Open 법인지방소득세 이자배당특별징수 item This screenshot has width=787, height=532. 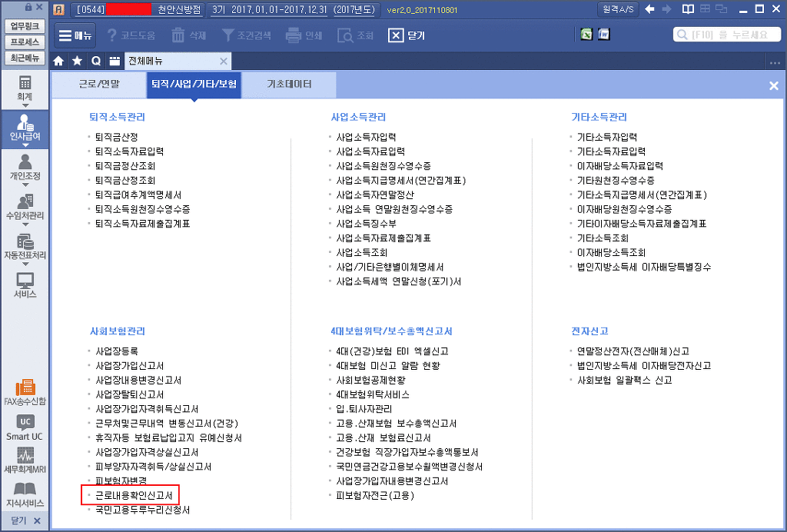(x=644, y=267)
